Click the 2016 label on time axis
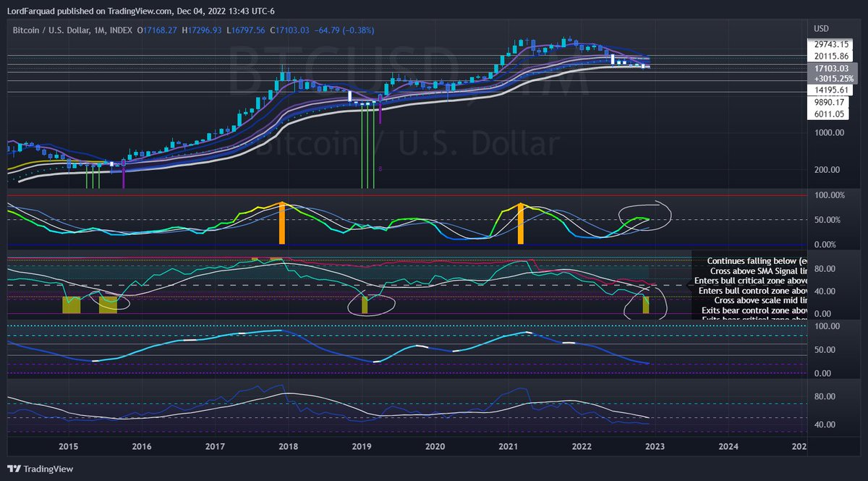The image size is (868, 481). [142, 446]
